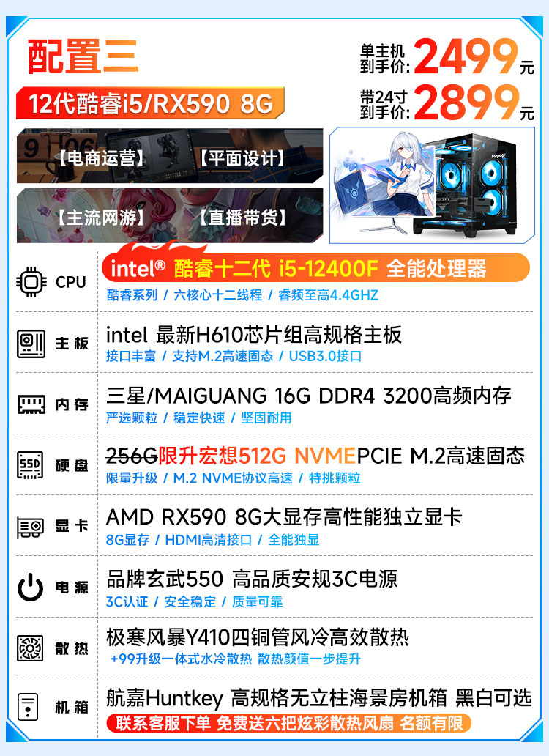Image resolution: width=549 pixels, height=756 pixels.
Task: Click the i5-12400F processor headline banner
Action: (315, 268)
